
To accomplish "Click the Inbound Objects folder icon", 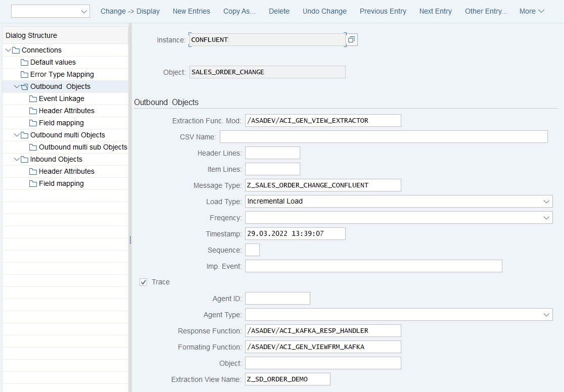I will click(x=24, y=159).
